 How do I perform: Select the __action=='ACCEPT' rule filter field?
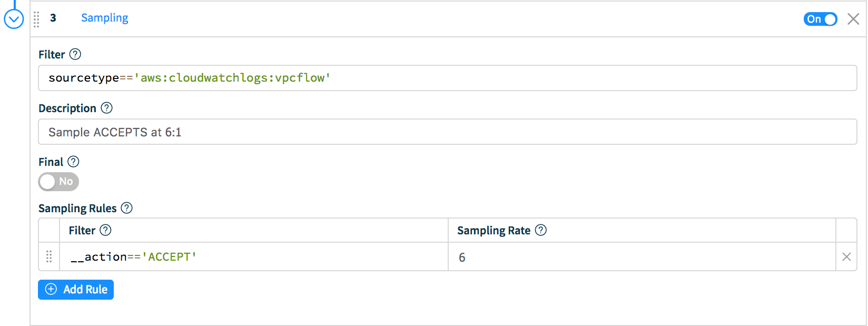[x=253, y=257]
